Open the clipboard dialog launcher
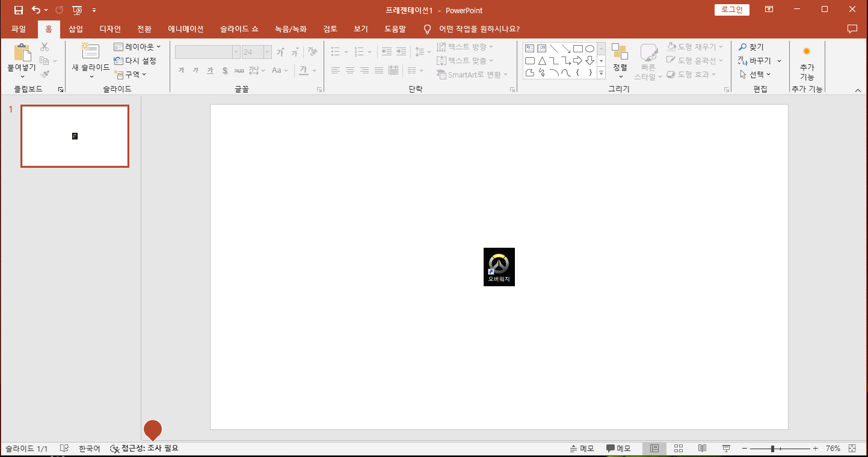The height and width of the screenshot is (457, 868). click(x=60, y=90)
